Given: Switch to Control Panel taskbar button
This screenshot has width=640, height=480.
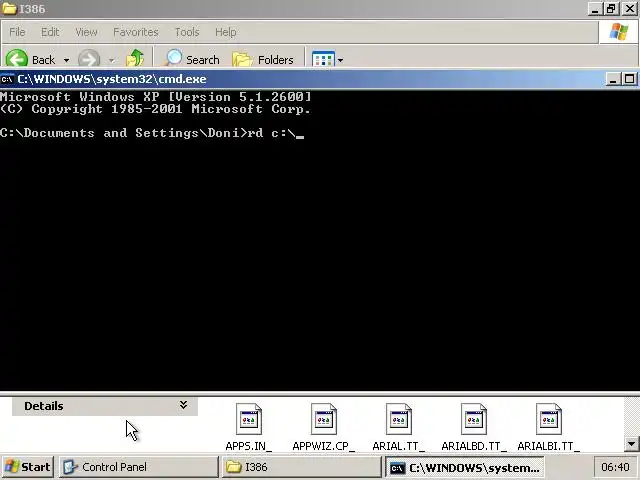Looking at the screenshot, I should point(139,467).
